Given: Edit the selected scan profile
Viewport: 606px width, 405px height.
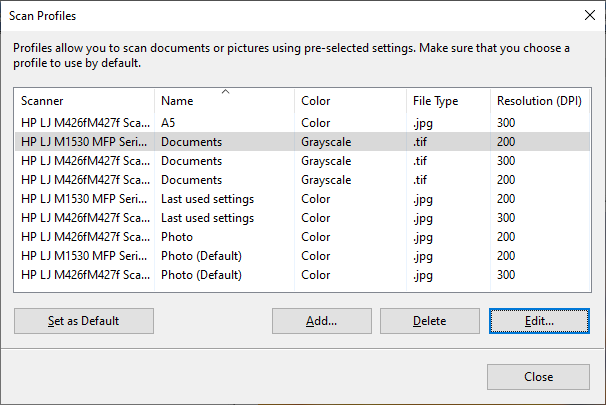Looking at the screenshot, I should 539,321.
